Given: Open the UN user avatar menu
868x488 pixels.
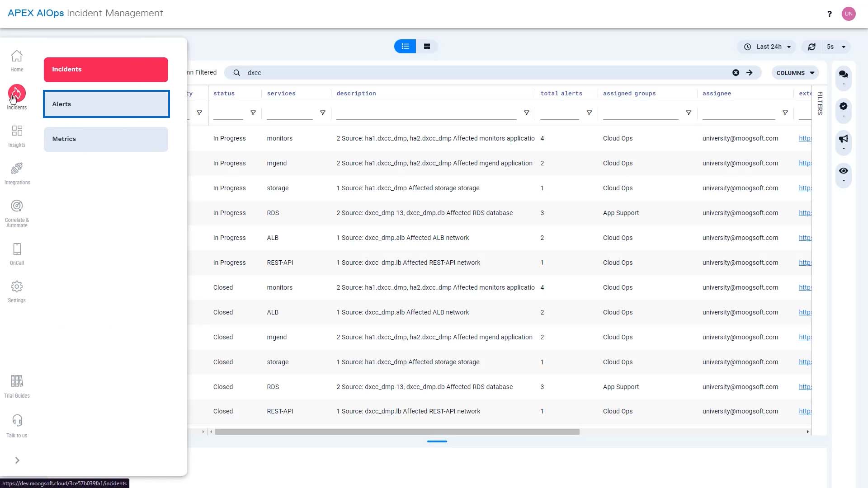Looking at the screenshot, I should [849, 14].
